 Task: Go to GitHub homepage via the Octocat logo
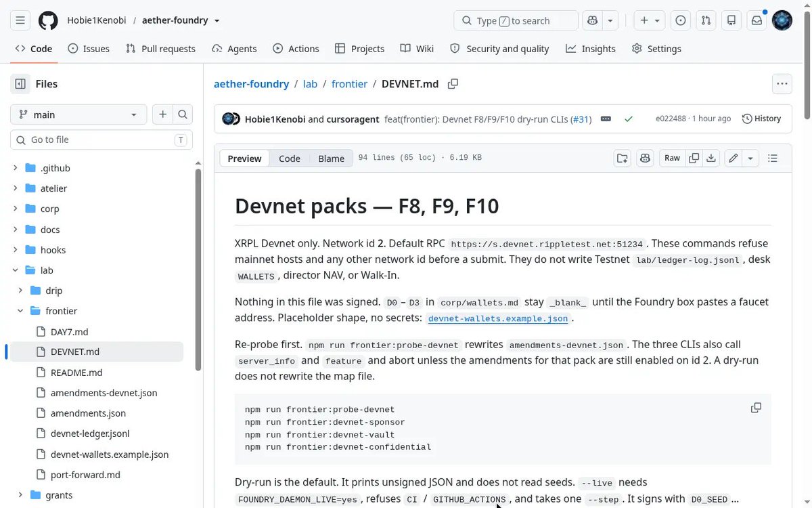coord(48,20)
